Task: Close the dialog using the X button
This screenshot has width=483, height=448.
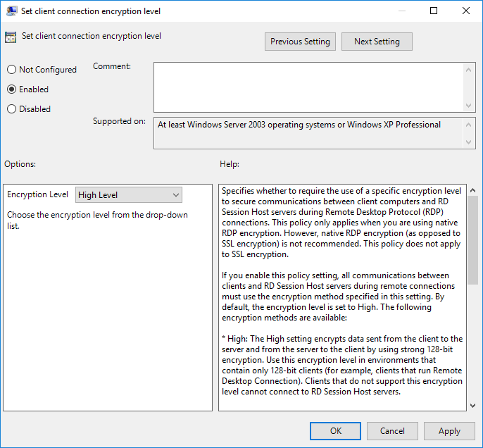Action: (466, 11)
